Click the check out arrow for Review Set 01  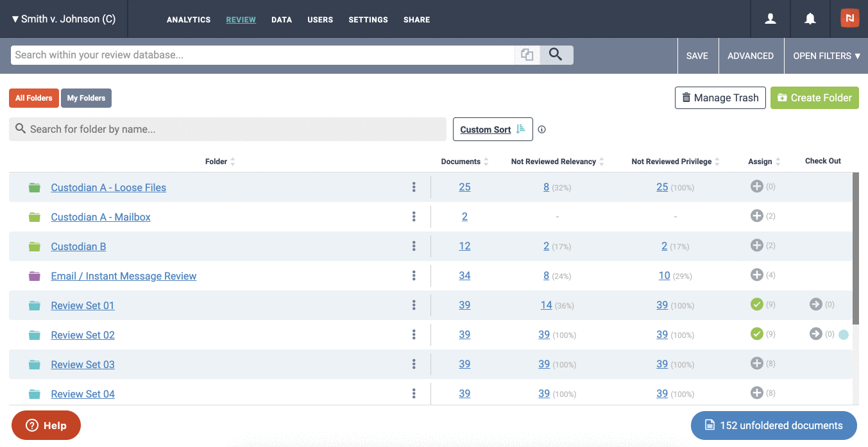(815, 305)
